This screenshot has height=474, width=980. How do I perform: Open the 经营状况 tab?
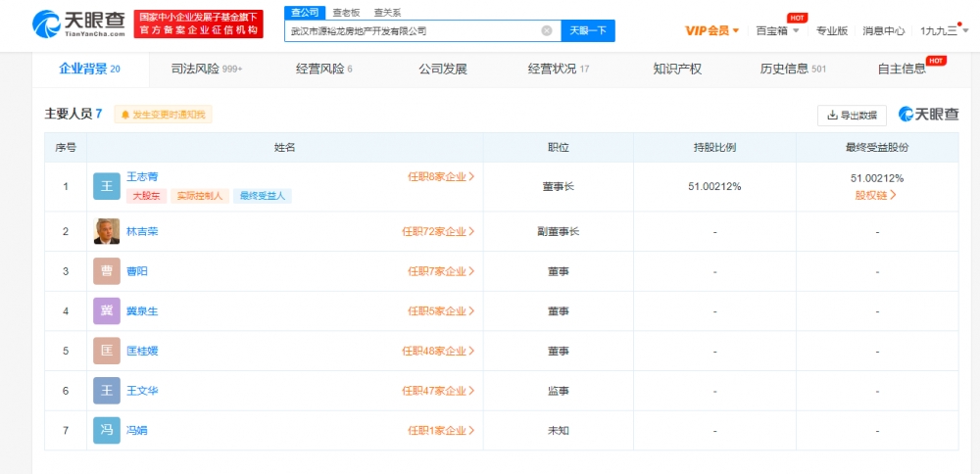tap(559, 70)
